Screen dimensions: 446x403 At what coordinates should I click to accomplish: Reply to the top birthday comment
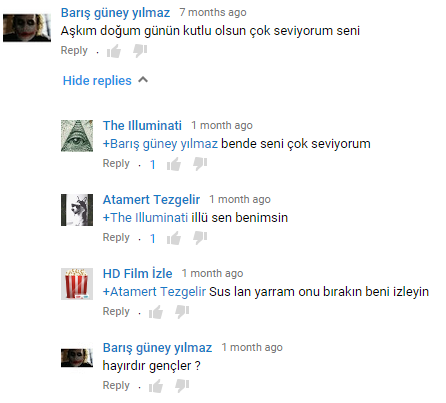74,50
